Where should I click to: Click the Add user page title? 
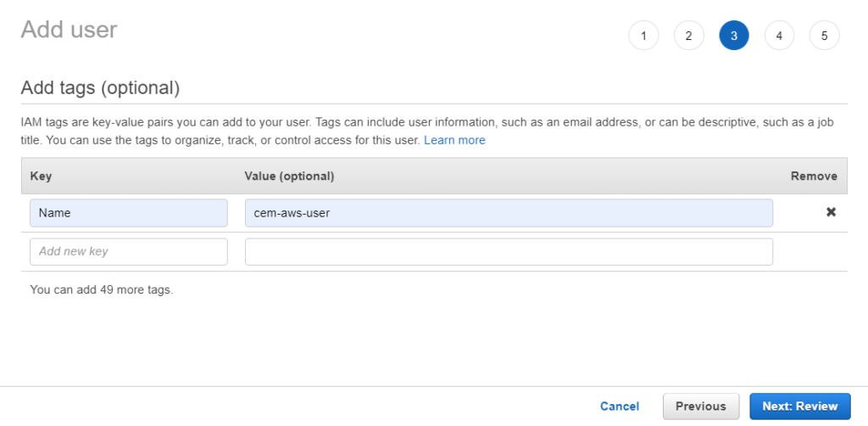(x=70, y=30)
